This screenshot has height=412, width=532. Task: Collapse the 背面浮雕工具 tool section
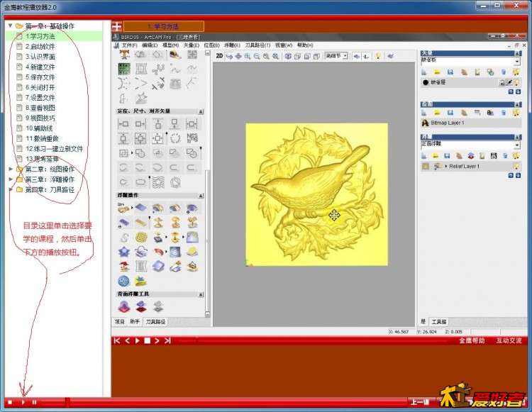pyautogui.click(x=201, y=294)
